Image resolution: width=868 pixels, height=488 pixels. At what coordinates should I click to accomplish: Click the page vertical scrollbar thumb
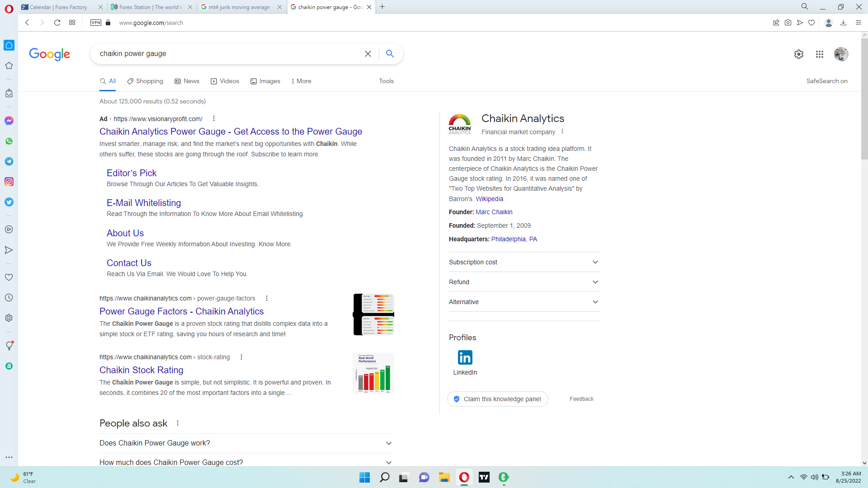point(864,98)
